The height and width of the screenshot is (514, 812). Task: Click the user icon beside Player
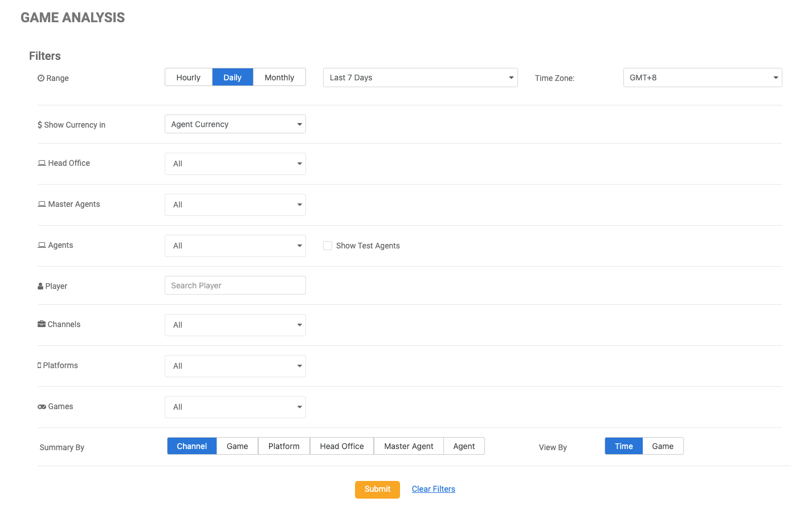tap(40, 286)
